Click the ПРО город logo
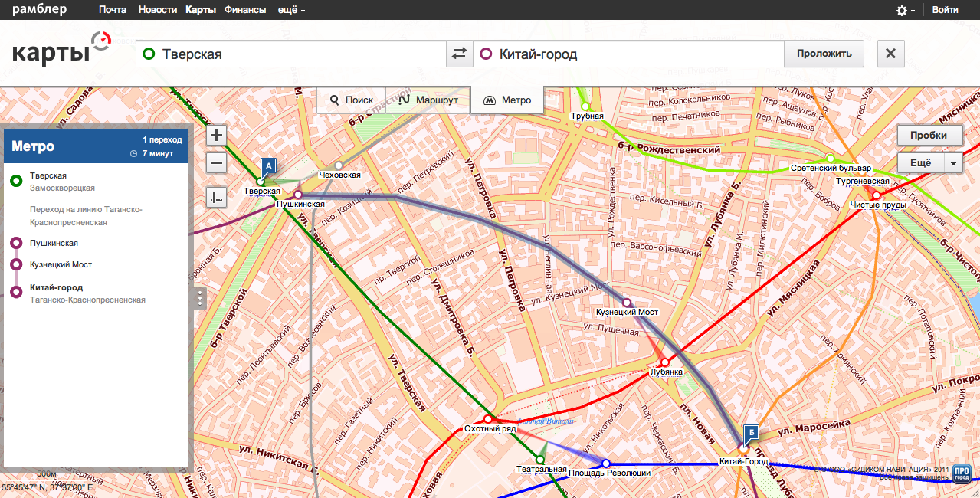 click(963, 473)
